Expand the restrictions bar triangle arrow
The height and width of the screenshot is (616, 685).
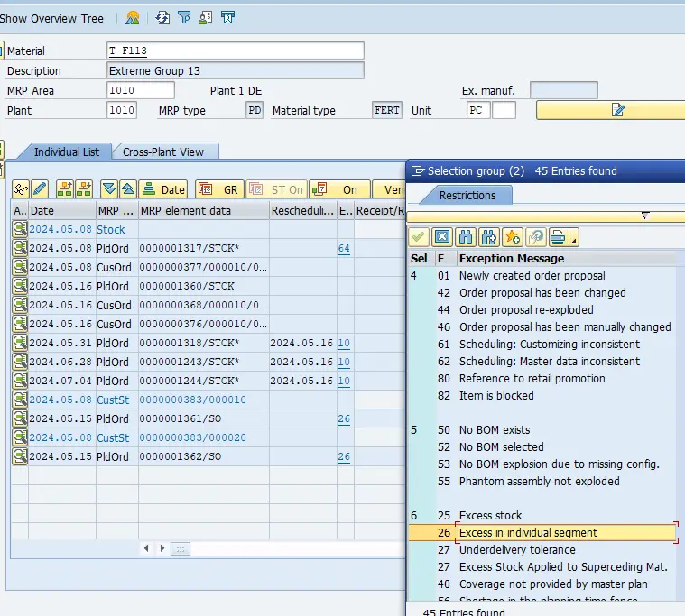[x=644, y=216]
